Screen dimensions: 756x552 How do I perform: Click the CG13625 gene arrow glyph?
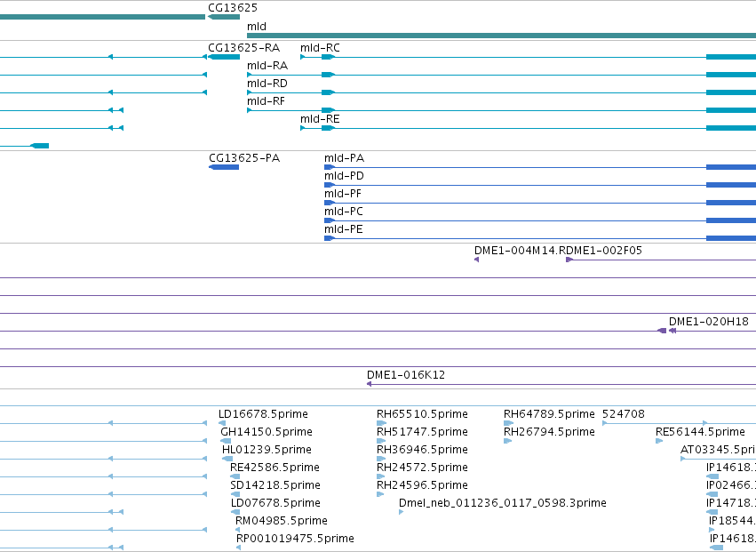click(224, 17)
